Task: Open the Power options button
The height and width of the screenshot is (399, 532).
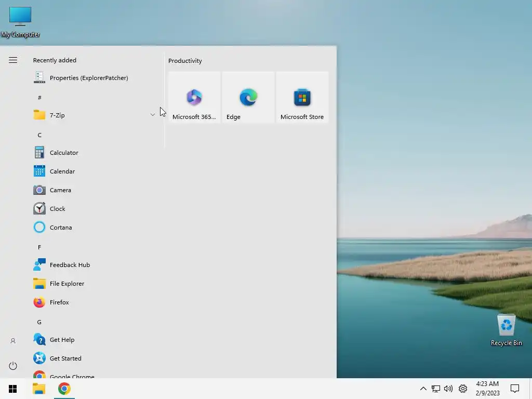Action: pos(13,366)
